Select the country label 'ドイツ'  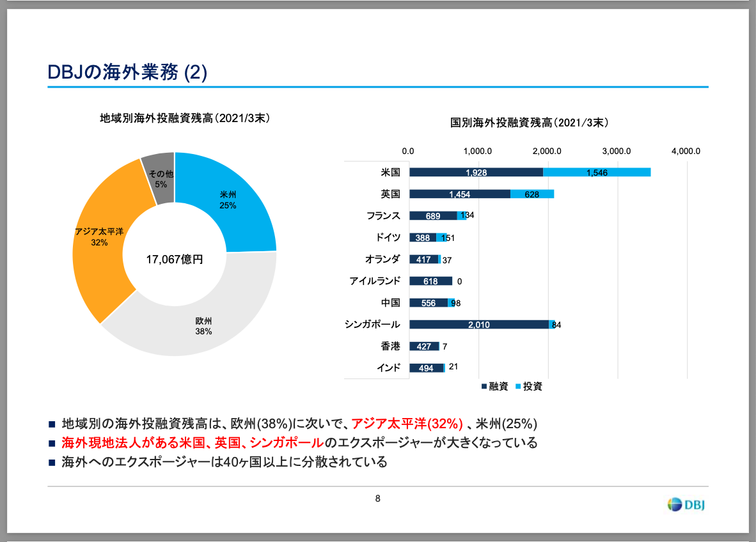click(388, 238)
